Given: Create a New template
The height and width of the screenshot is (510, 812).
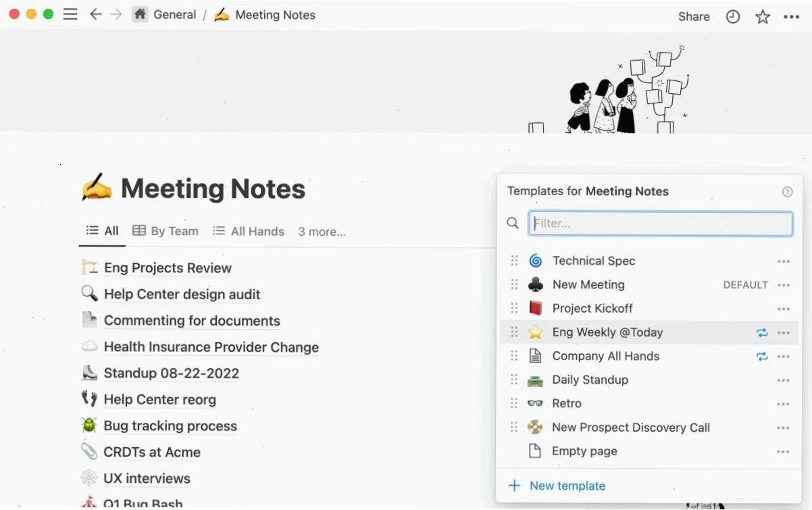Looking at the screenshot, I should tap(557, 486).
